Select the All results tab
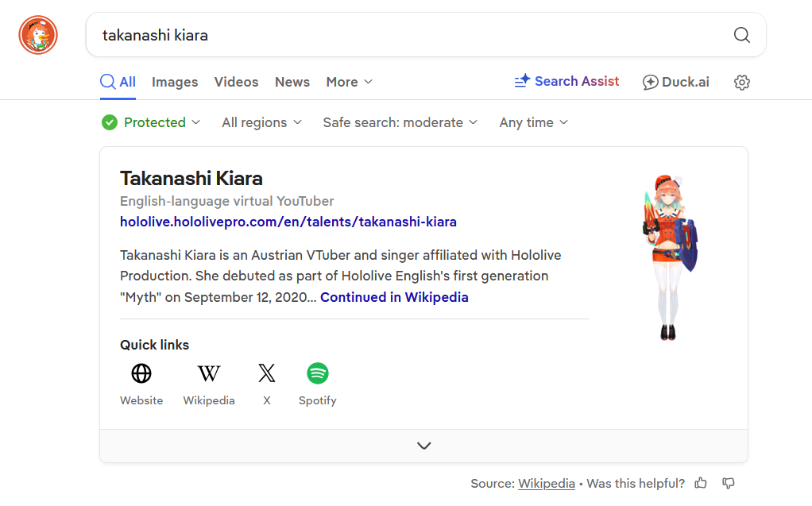The height and width of the screenshot is (506, 812). click(118, 82)
